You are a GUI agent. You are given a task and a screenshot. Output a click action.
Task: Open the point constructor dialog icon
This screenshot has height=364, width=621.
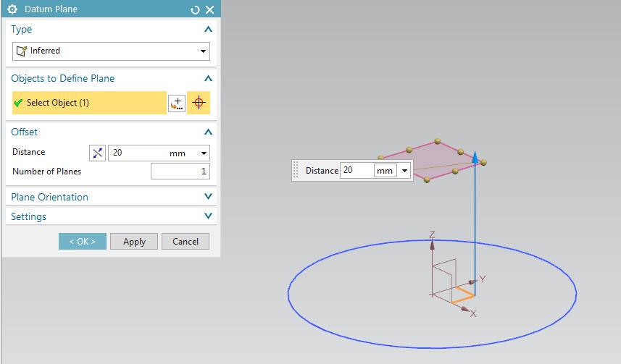(177, 103)
